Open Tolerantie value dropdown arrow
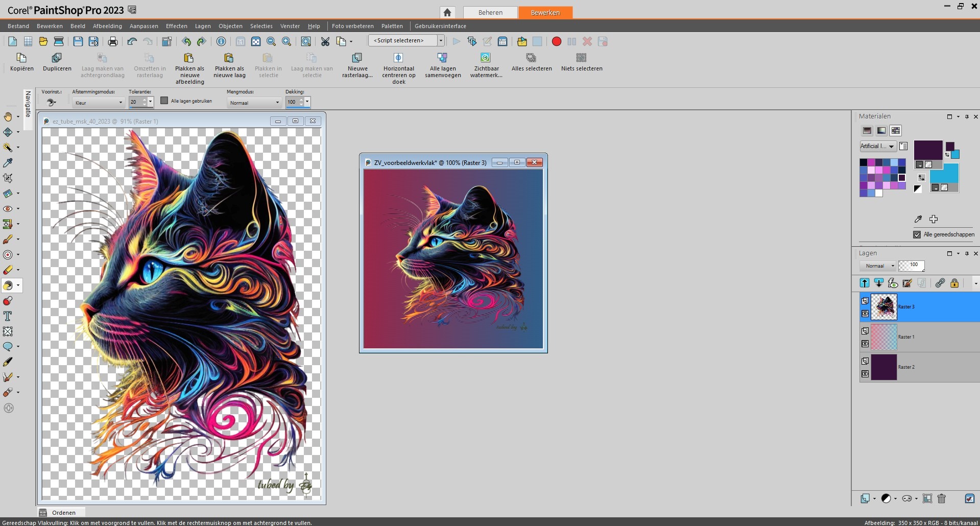 tap(150, 102)
